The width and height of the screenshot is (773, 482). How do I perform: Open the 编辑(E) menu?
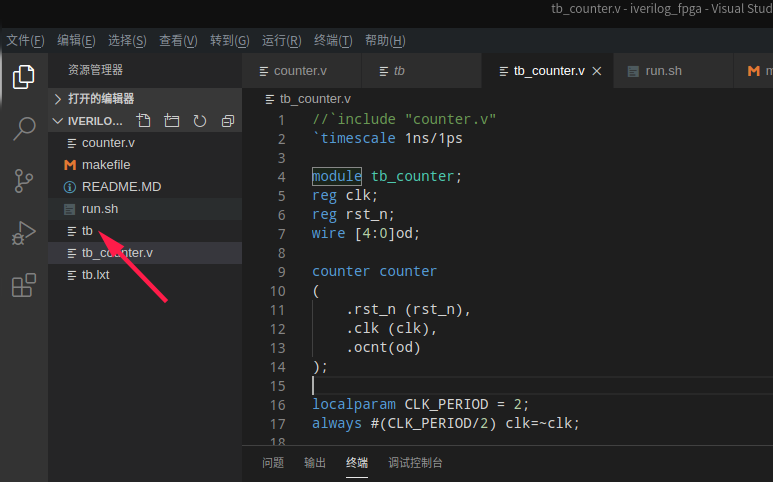pos(76,40)
